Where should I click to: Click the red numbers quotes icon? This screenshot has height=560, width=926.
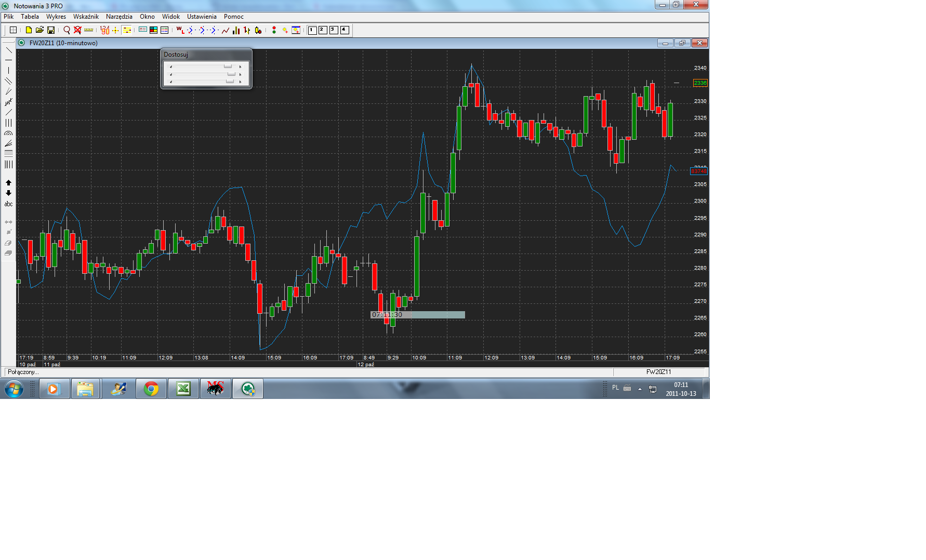[x=105, y=30]
